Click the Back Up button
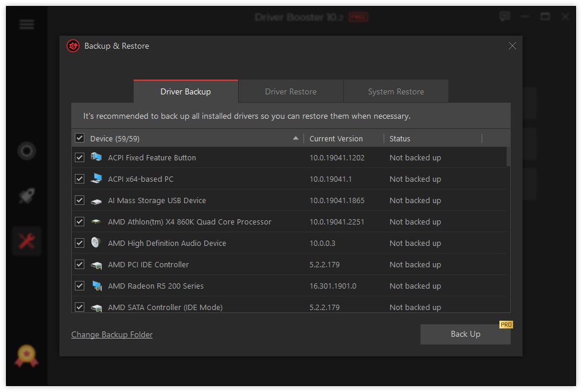The height and width of the screenshot is (392, 582). coord(466,334)
